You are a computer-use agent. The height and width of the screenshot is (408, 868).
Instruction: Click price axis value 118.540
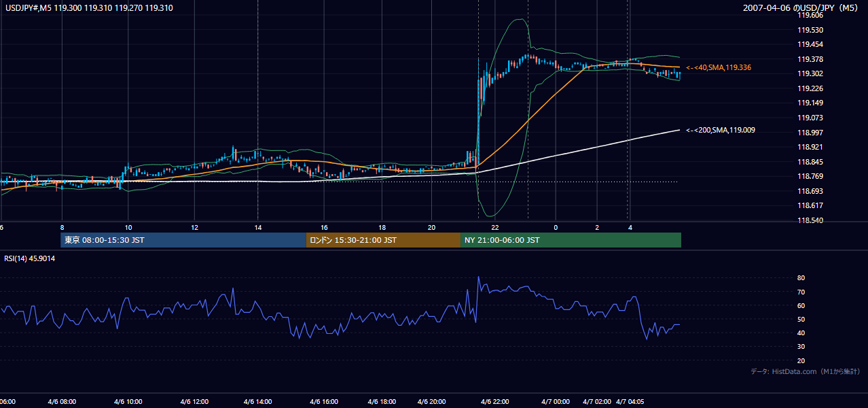[x=810, y=220]
